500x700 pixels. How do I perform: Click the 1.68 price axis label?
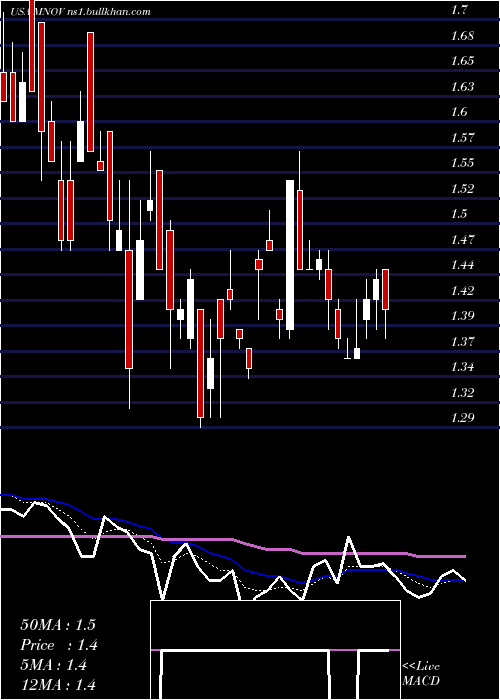click(x=463, y=35)
